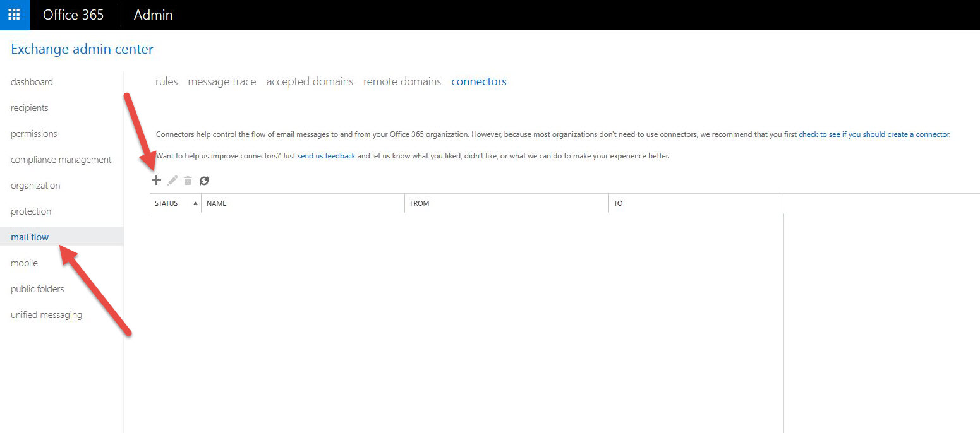Go to recipients in sidebar
Viewport: 980px width, 433px height.
pyautogui.click(x=30, y=108)
